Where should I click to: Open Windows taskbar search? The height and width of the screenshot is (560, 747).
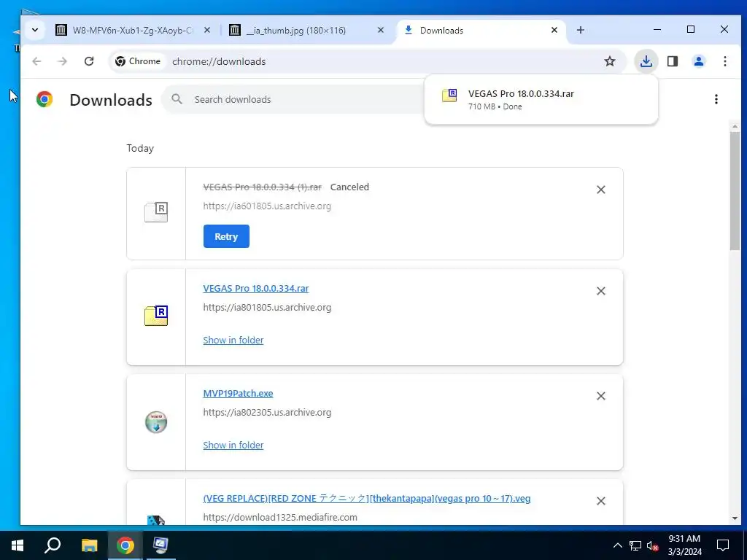pyautogui.click(x=53, y=545)
